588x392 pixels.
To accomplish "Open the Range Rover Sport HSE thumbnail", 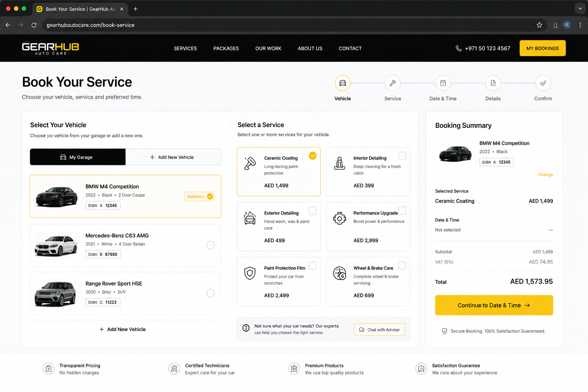I will point(56,294).
